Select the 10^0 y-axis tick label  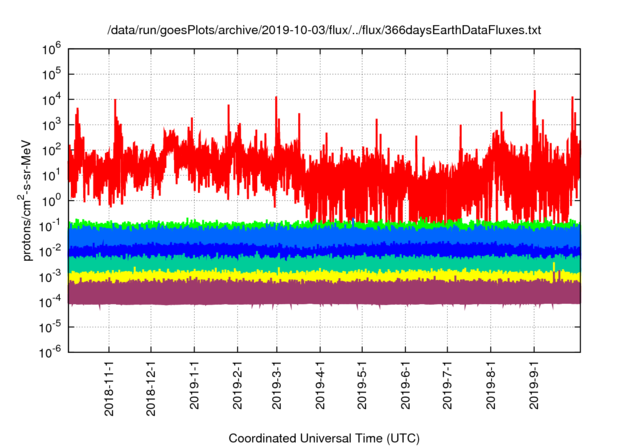point(51,199)
